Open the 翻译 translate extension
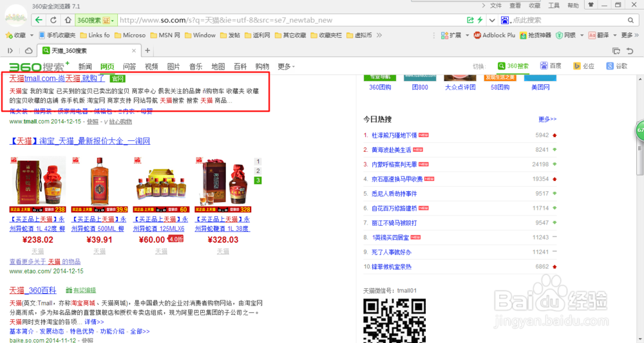Screen dimensions: 644x343 point(598,35)
